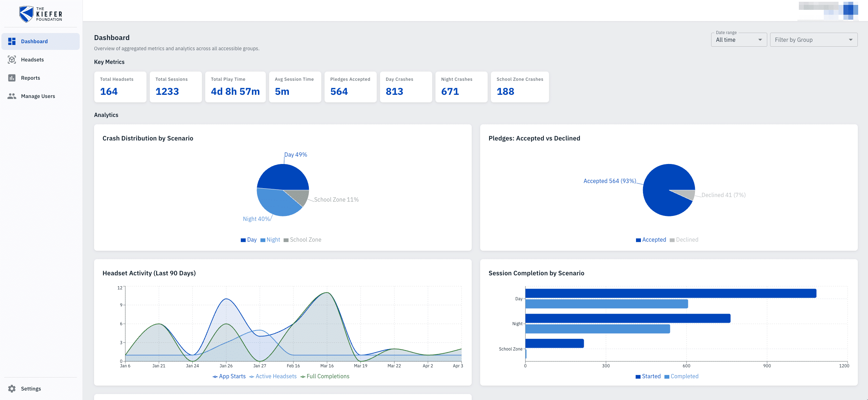Image resolution: width=868 pixels, height=400 pixels.
Task: Click the Started legend color swatch
Action: click(638, 377)
